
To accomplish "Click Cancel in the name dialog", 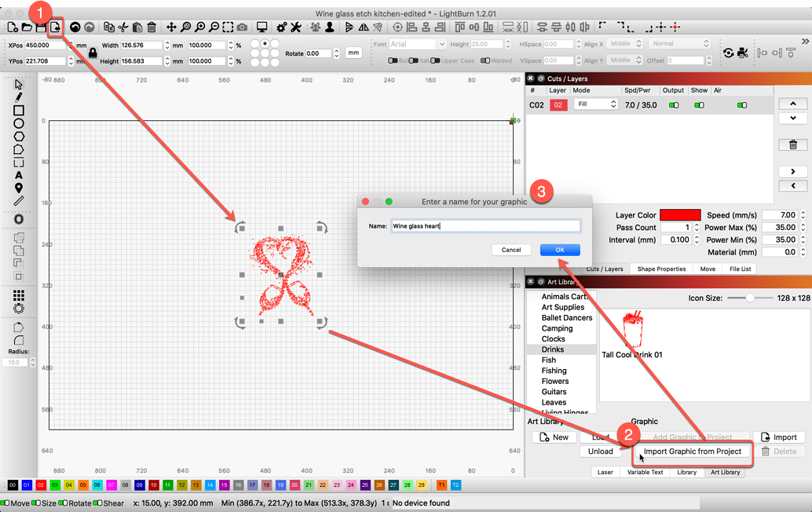I will [511, 250].
